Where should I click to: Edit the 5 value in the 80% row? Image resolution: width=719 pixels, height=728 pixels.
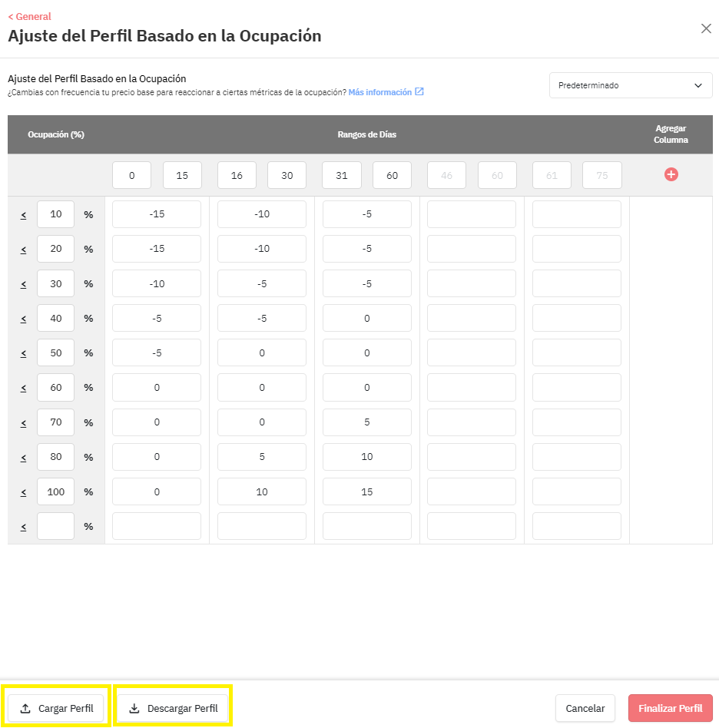(262, 457)
